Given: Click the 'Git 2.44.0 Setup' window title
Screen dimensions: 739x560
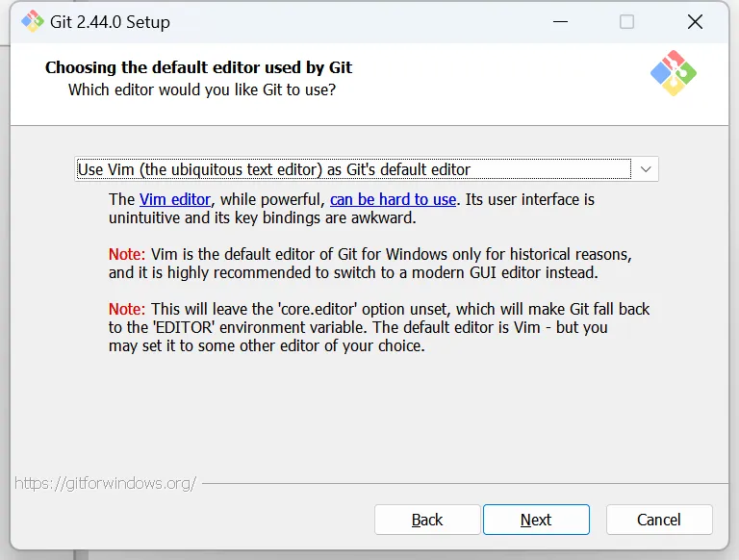Looking at the screenshot, I should [x=110, y=22].
